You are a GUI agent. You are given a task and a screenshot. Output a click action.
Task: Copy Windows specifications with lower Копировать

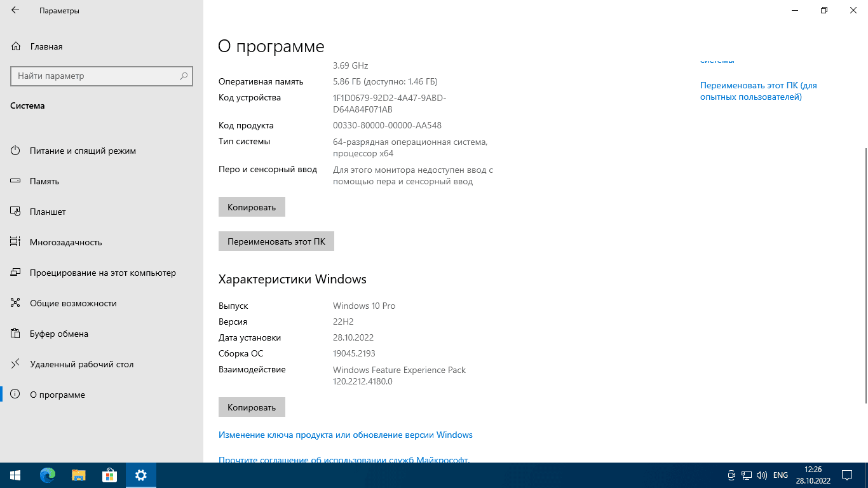tap(252, 407)
